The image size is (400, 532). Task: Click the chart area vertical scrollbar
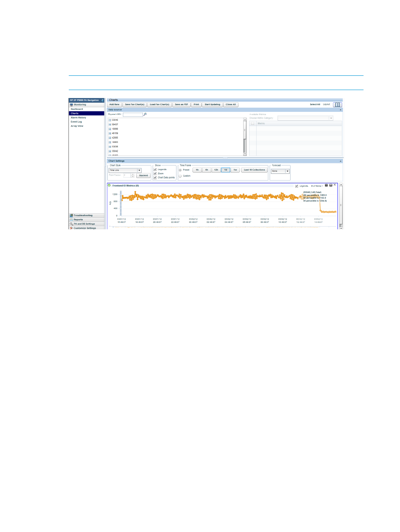point(341,206)
